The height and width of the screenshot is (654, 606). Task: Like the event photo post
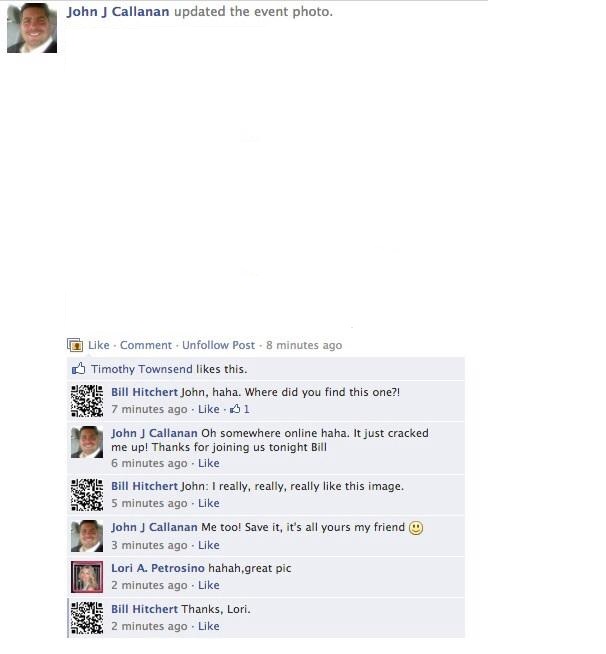tap(98, 345)
